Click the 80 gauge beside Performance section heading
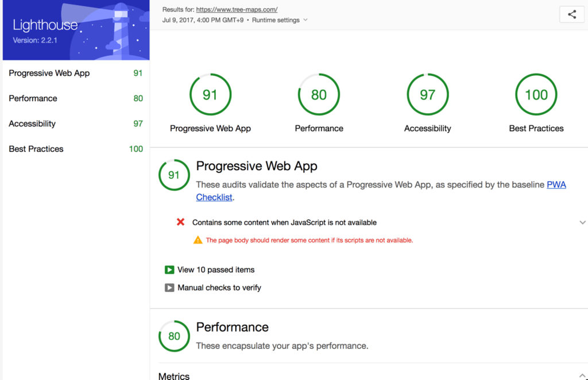The height and width of the screenshot is (380, 588). tap(174, 336)
